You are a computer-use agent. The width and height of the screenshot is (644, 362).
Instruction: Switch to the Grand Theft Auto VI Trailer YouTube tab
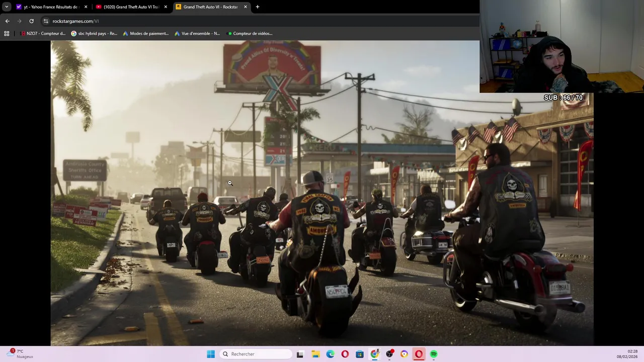coord(131,7)
